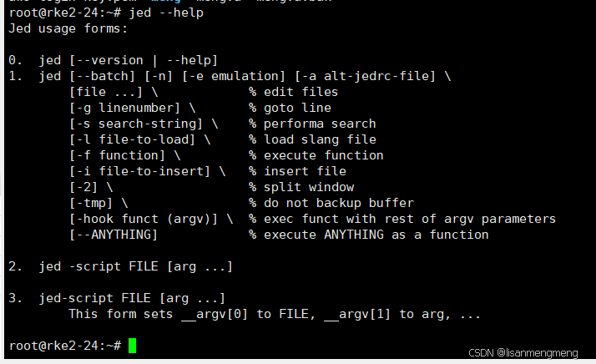Click the '[-hook funct (argv)]' option
596x364 pixels.
(144, 219)
